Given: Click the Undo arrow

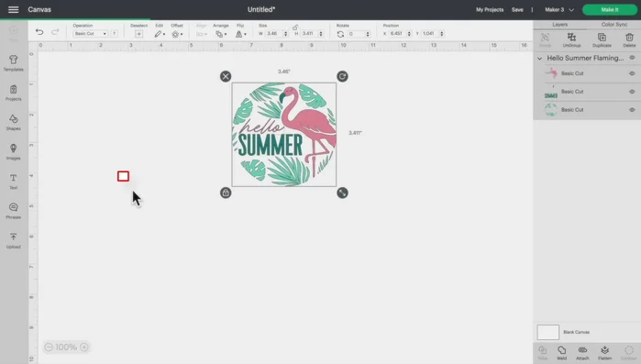Looking at the screenshot, I should coord(39,32).
